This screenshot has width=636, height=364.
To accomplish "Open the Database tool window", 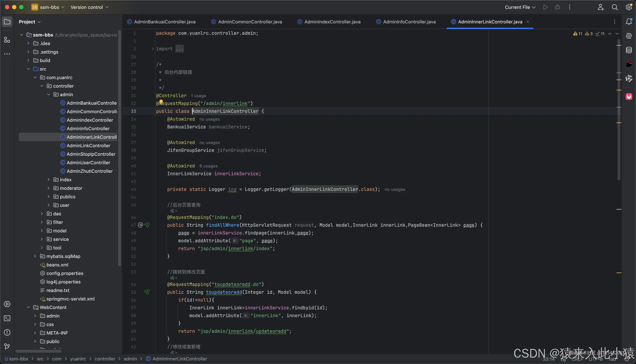I will tap(629, 50).
